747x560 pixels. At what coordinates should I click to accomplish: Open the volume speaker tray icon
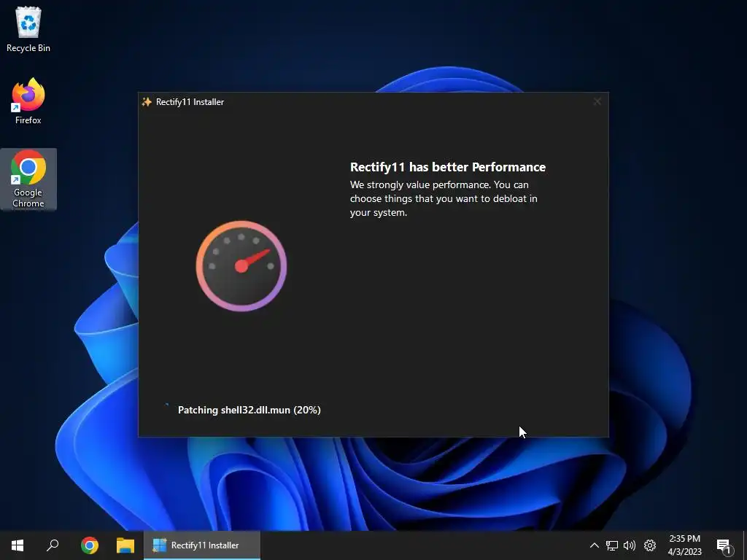click(630, 545)
